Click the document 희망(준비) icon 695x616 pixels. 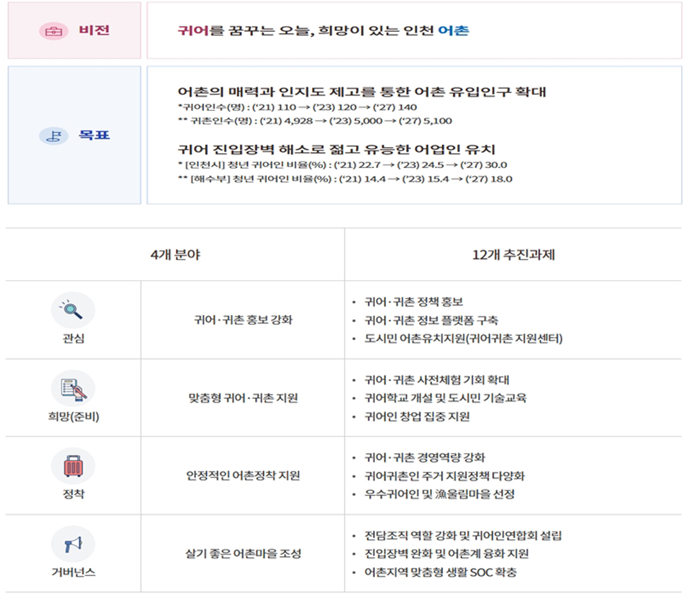pyautogui.click(x=73, y=388)
